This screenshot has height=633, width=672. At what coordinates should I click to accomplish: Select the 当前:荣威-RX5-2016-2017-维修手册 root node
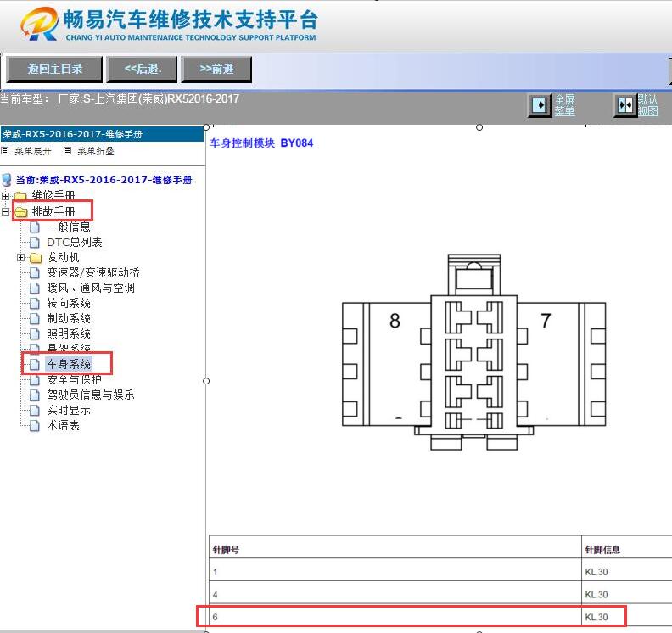(x=104, y=180)
